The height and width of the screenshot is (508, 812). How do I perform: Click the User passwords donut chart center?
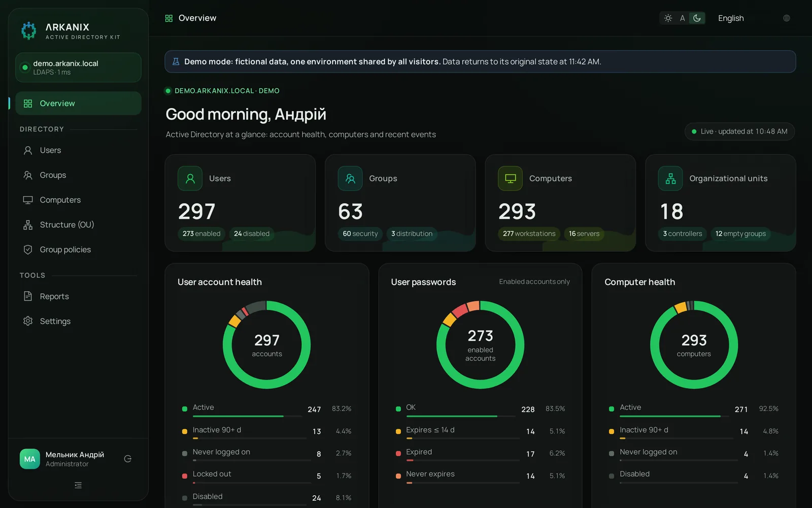(x=481, y=345)
